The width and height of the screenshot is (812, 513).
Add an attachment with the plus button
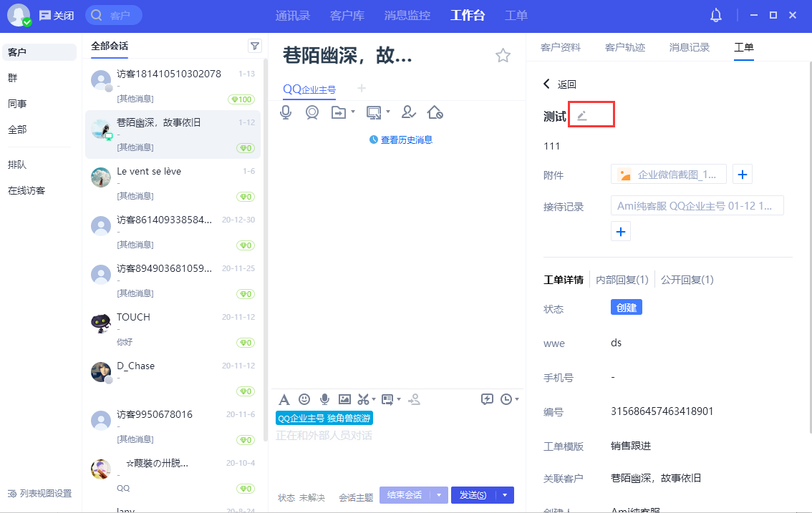[x=742, y=175]
